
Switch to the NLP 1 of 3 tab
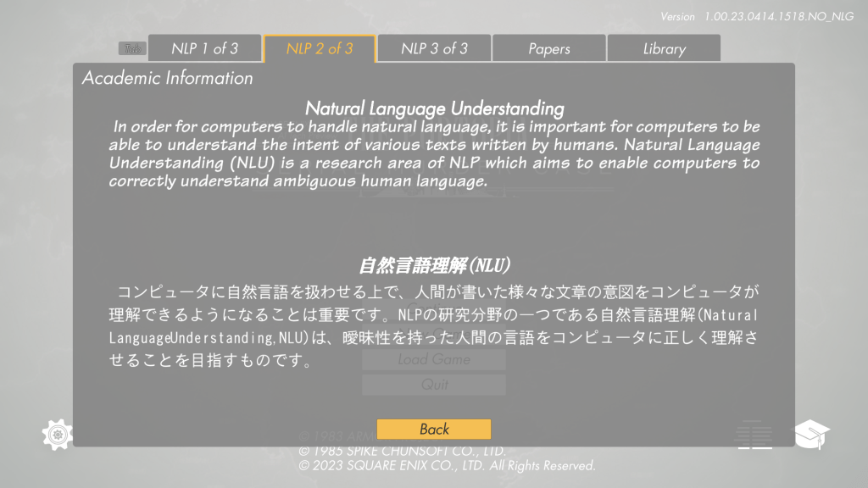click(x=205, y=48)
